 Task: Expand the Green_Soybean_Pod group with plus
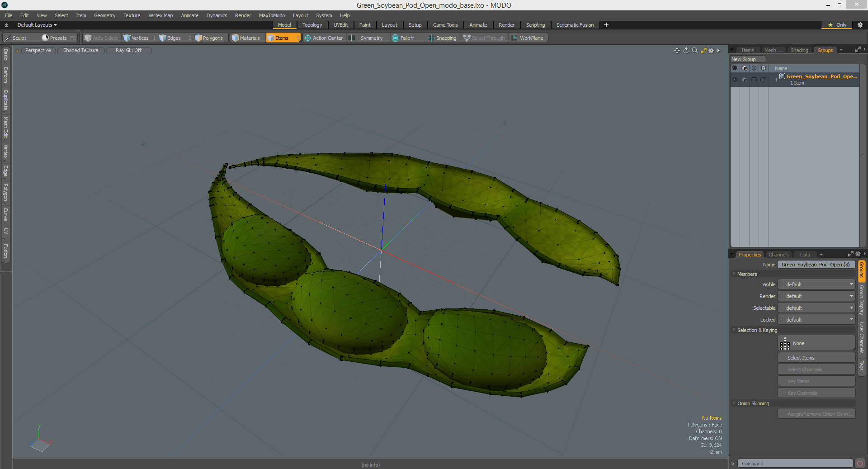pos(776,80)
